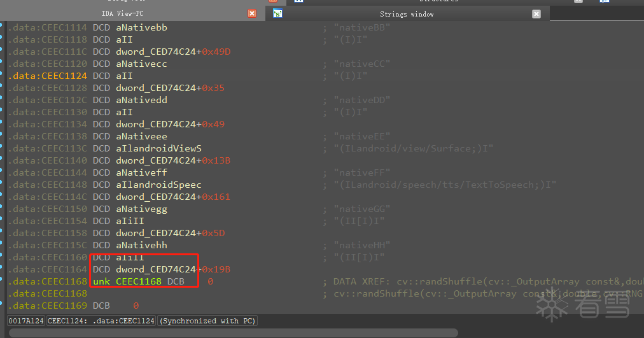Click address .data:CEEC1114

[x=48, y=27]
